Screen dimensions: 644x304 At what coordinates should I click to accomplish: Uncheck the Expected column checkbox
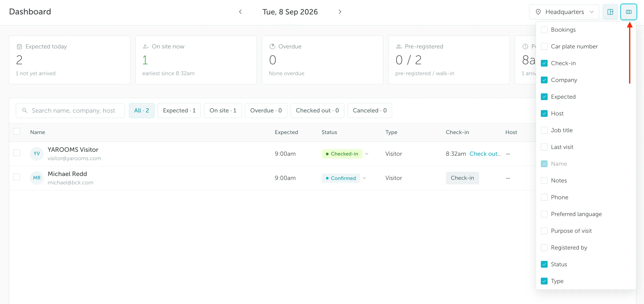(544, 97)
